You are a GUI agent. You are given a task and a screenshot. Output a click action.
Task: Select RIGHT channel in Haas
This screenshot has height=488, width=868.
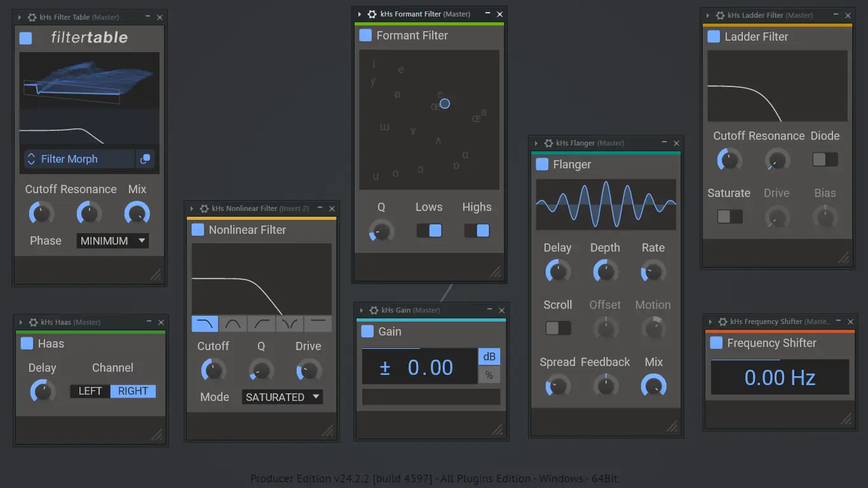(x=133, y=391)
